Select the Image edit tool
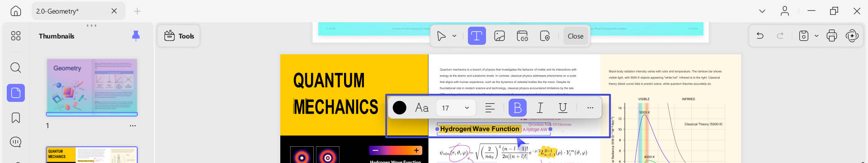The height and width of the screenshot is (163, 868). coord(500,36)
